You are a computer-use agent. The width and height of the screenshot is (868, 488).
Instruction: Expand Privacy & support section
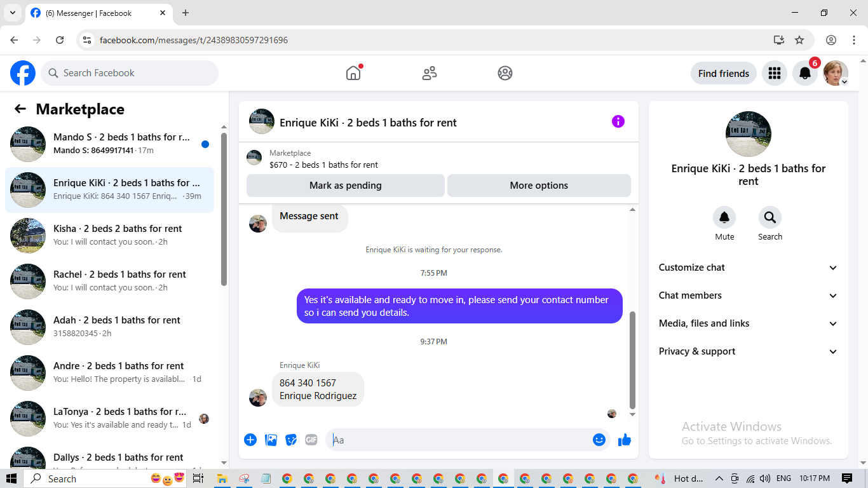(749, 351)
